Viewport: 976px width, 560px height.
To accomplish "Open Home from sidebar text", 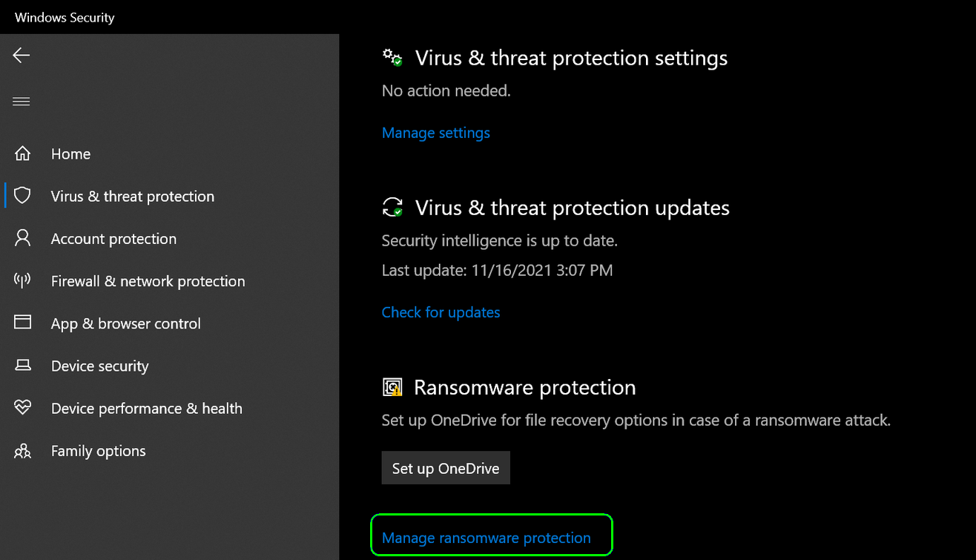I will tap(70, 154).
